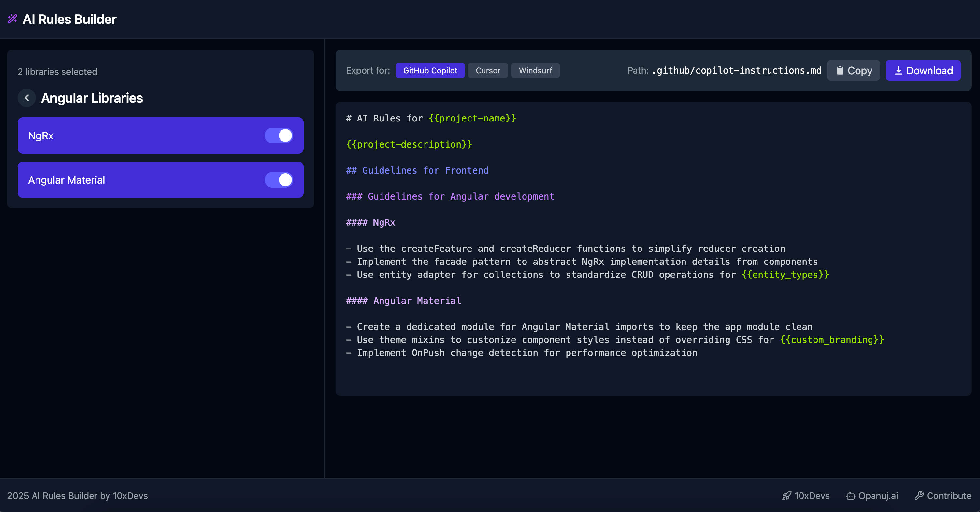The height and width of the screenshot is (512, 980).
Task: Go back using the chevron arrow
Action: 27,98
